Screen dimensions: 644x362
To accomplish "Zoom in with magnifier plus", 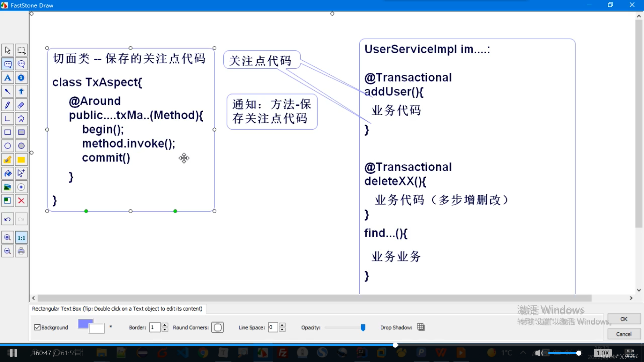I will coord(7,238).
